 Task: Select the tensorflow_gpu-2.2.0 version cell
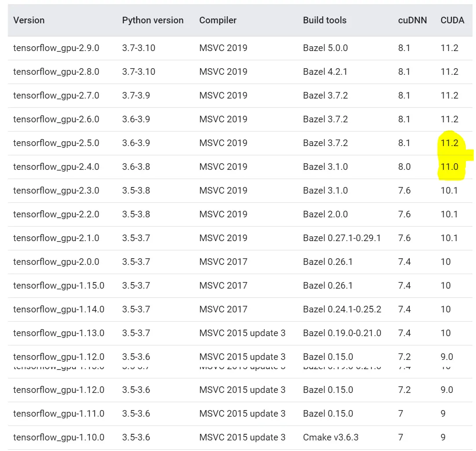coord(56,214)
